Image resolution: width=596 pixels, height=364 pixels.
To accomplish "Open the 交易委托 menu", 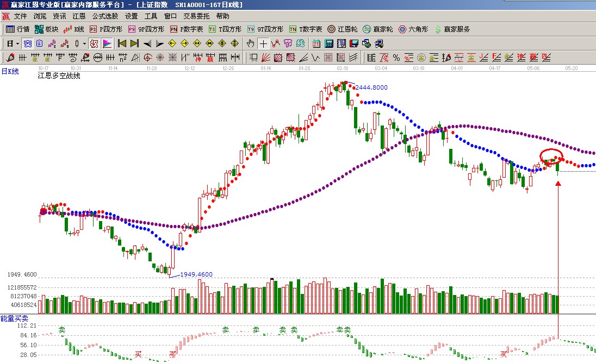I will tap(196, 16).
